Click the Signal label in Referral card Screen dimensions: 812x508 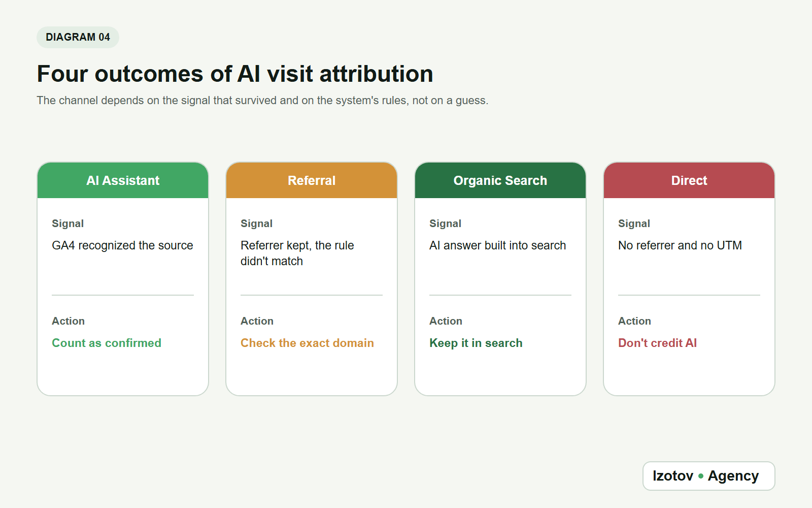(256, 224)
